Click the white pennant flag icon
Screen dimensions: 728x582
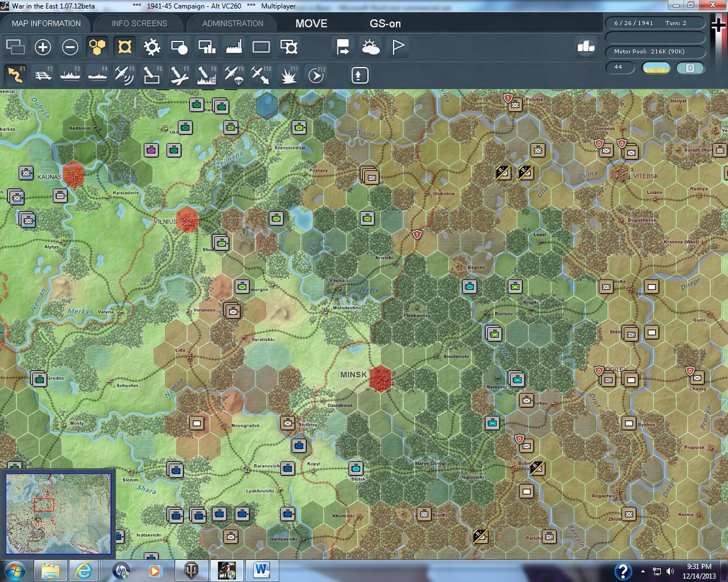[398, 47]
